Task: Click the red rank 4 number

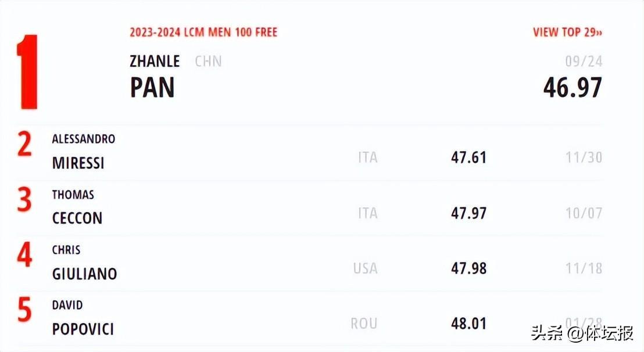Action: tap(24, 256)
